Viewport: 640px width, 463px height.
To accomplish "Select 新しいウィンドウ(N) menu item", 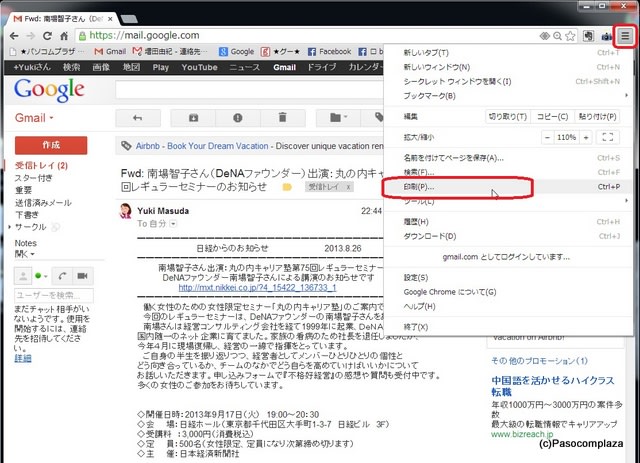I will tap(509, 67).
